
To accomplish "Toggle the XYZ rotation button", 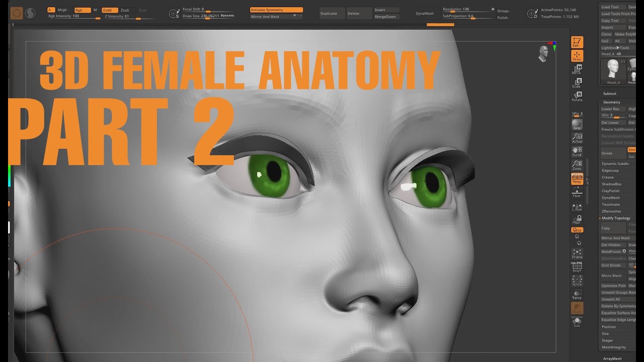I will [x=577, y=230].
